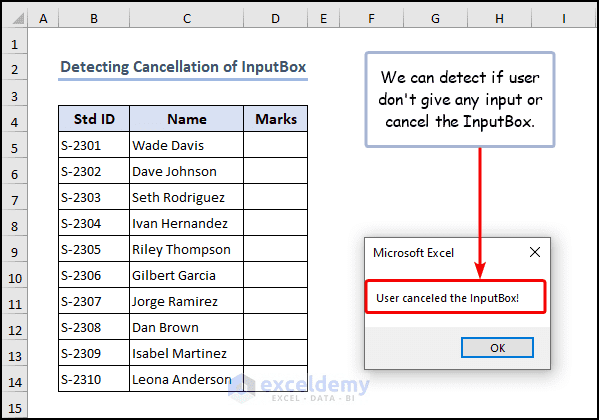Select cell containing S-2305
The height and width of the screenshot is (420, 599).
(94, 249)
